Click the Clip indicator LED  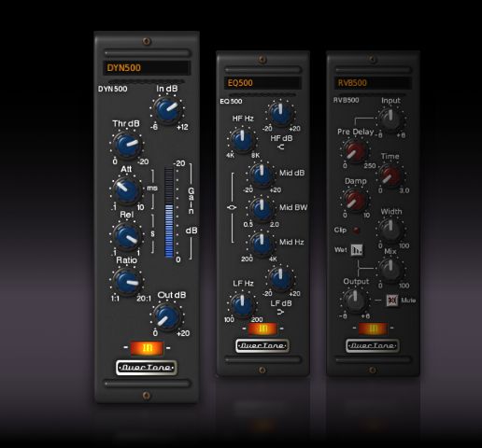click(356, 231)
